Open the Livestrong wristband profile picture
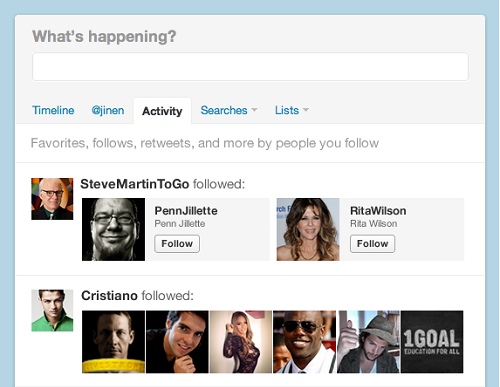The width and height of the screenshot is (500, 387). [x=113, y=342]
